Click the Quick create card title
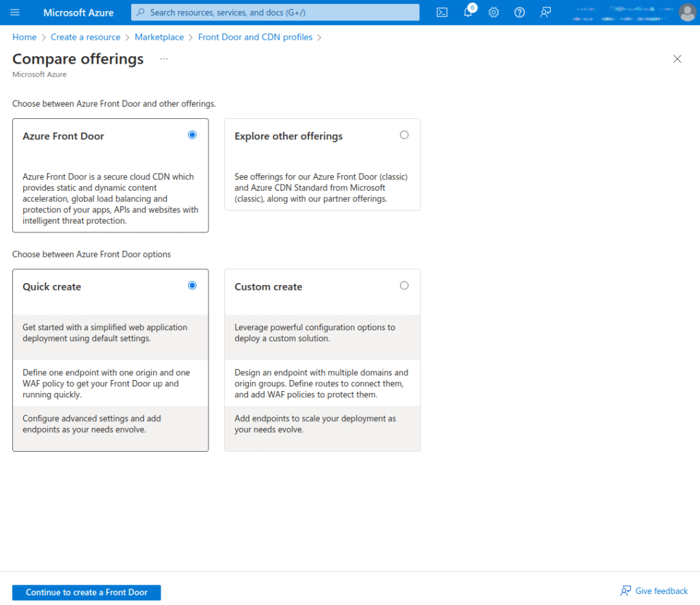 52,286
